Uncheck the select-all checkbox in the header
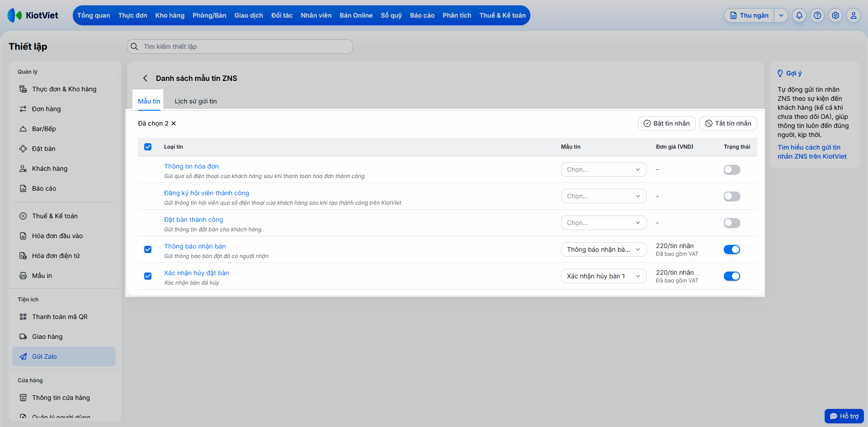The height and width of the screenshot is (427, 868). tap(148, 147)
